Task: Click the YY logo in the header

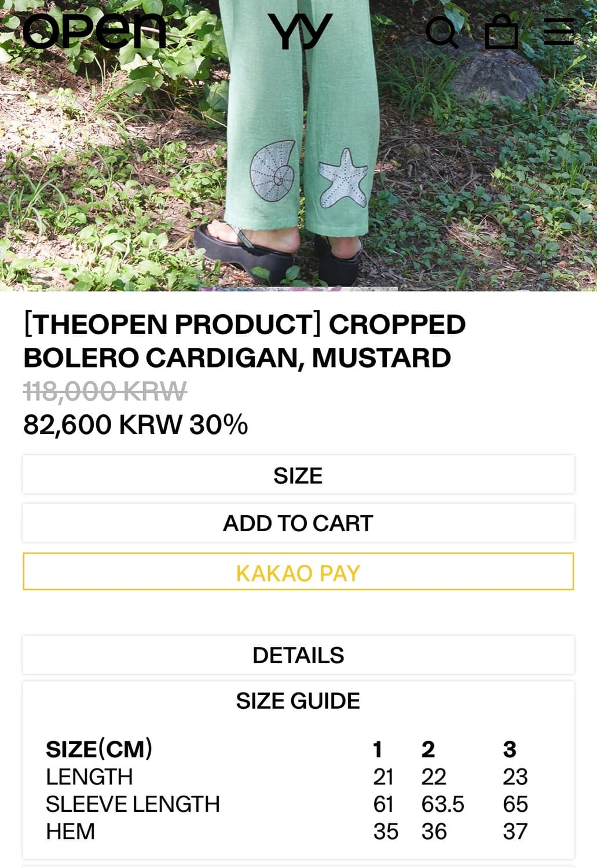Action: click(x=299, y=31)
